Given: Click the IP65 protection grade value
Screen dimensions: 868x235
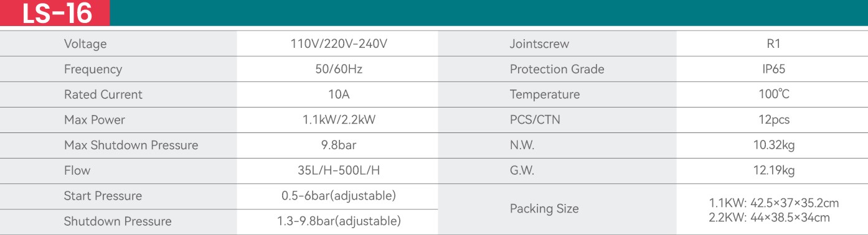Looking at the screenshot, I should 774,70.
